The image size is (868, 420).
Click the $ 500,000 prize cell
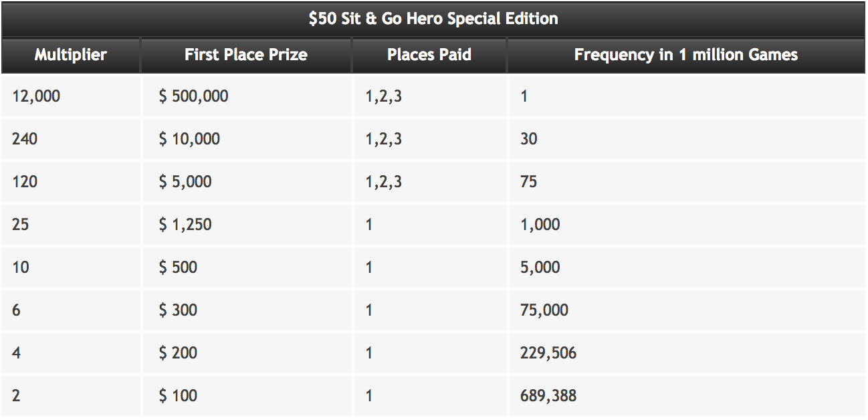click(247, 96)
